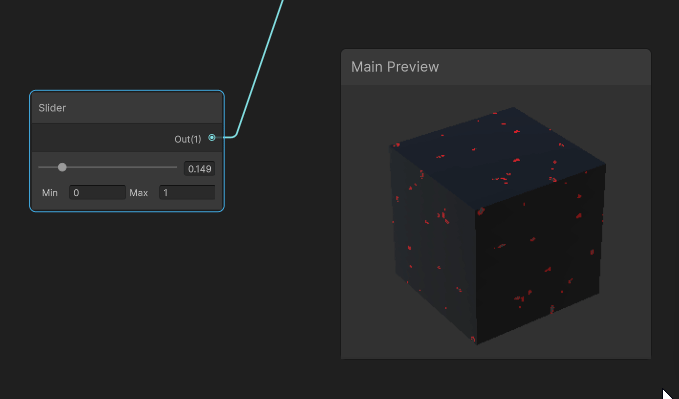Click the Main Preview panel header

496,67
